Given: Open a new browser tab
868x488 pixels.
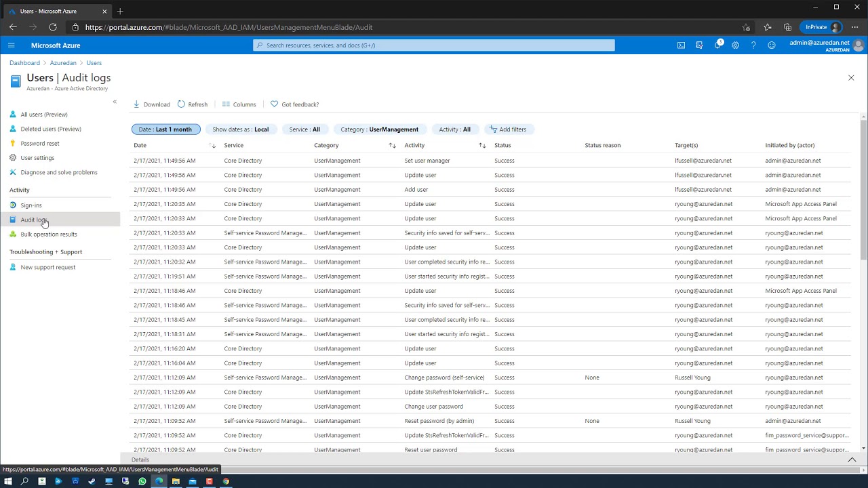Looking at the screenshot, I should tap(120, 11).
